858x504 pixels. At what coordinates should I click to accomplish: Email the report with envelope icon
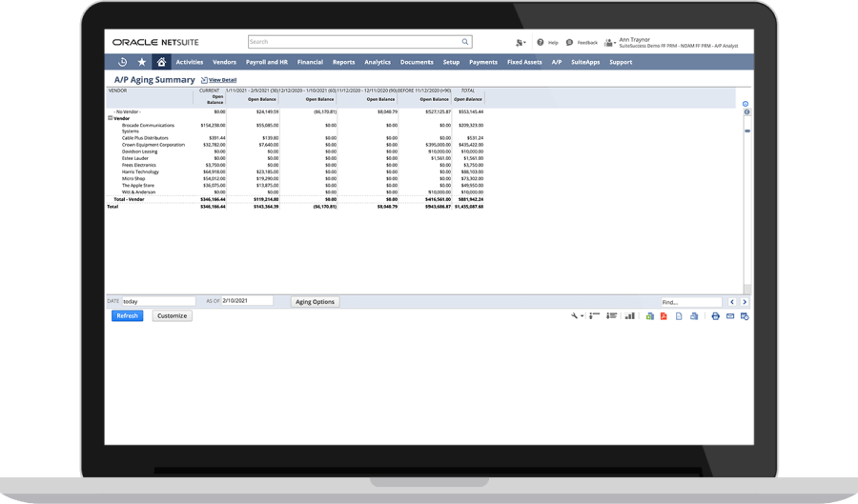tap(730, 316)
